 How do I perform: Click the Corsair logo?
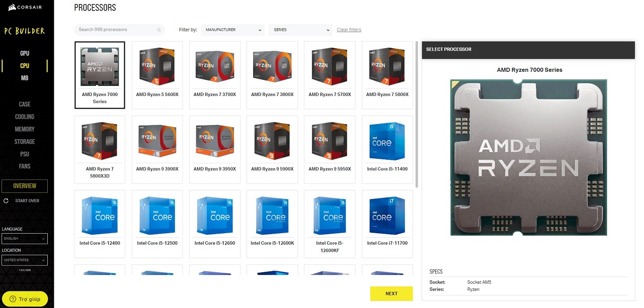point(24,8)
